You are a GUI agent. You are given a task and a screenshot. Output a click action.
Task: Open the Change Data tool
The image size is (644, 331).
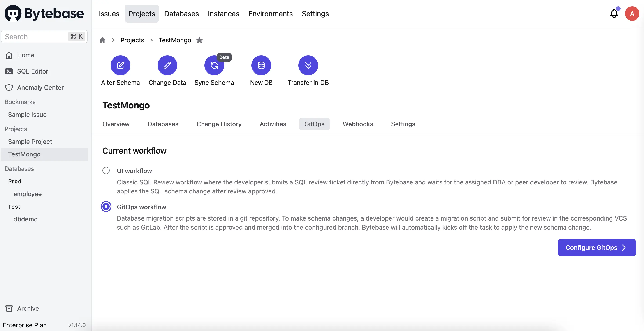(167, 65)
